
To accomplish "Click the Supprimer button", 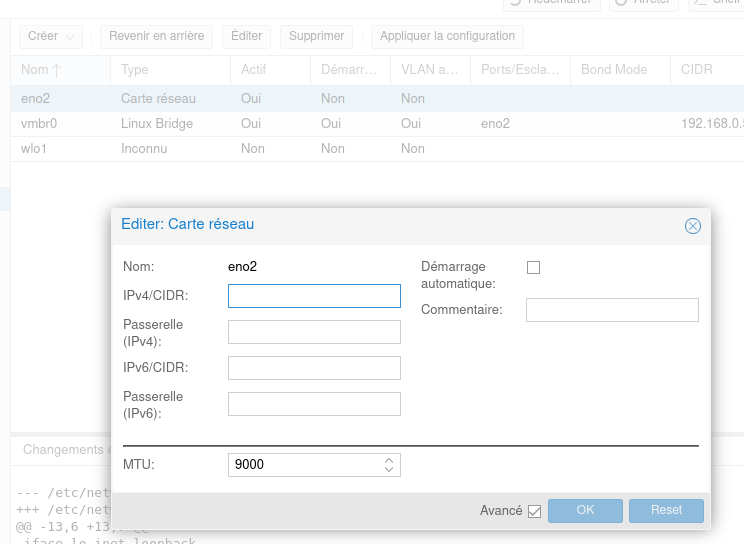I will coord(316,36).
